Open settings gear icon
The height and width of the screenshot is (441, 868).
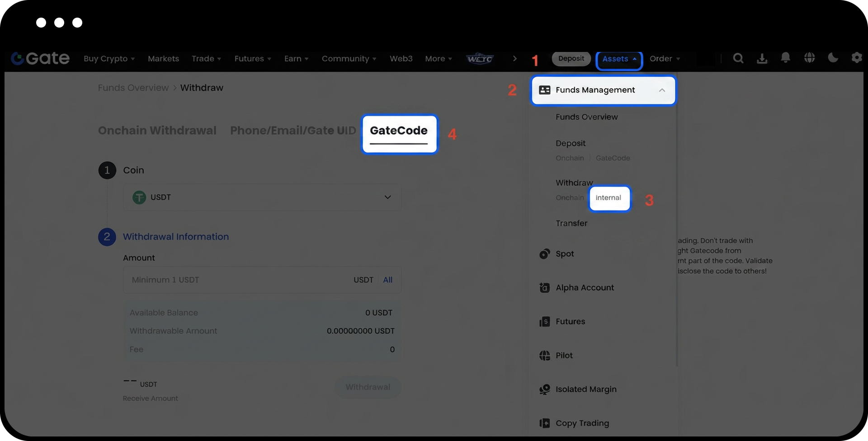click(856, 58)
